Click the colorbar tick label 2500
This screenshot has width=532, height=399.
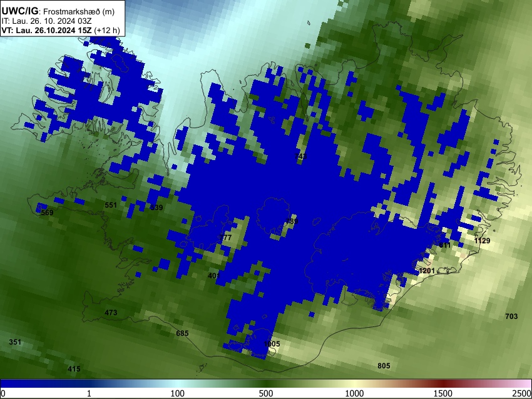coord(522,393)
